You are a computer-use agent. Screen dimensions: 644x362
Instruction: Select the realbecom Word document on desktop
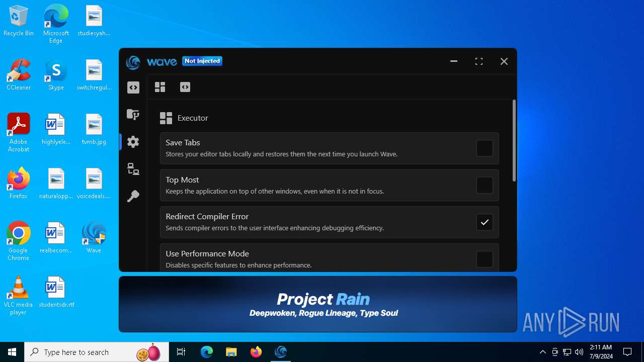[x=56, y=238]
